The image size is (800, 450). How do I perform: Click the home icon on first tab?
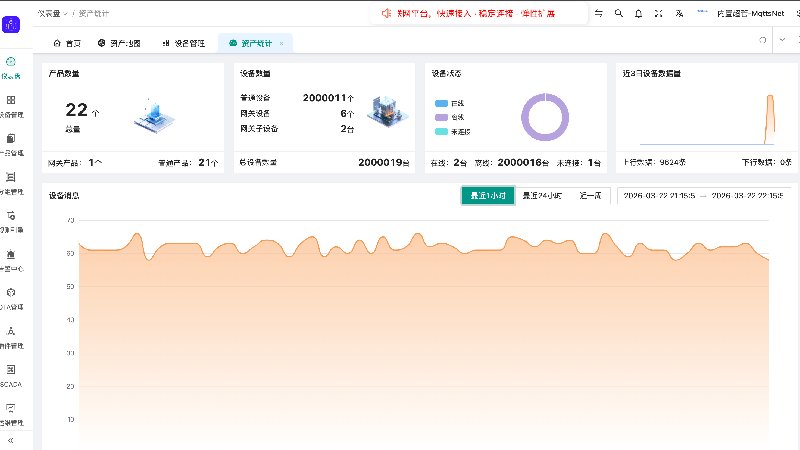57,43
